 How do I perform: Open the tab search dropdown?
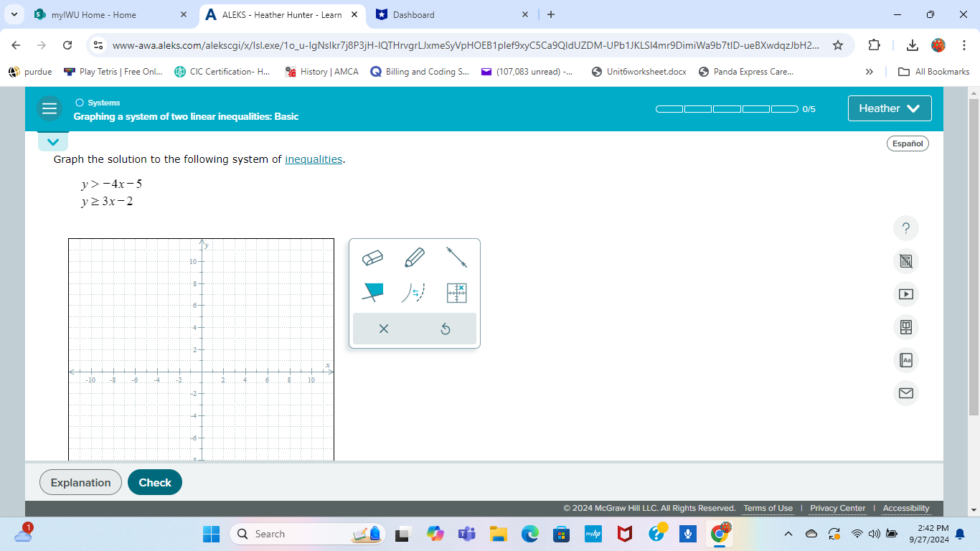click(x=14, y=14)
